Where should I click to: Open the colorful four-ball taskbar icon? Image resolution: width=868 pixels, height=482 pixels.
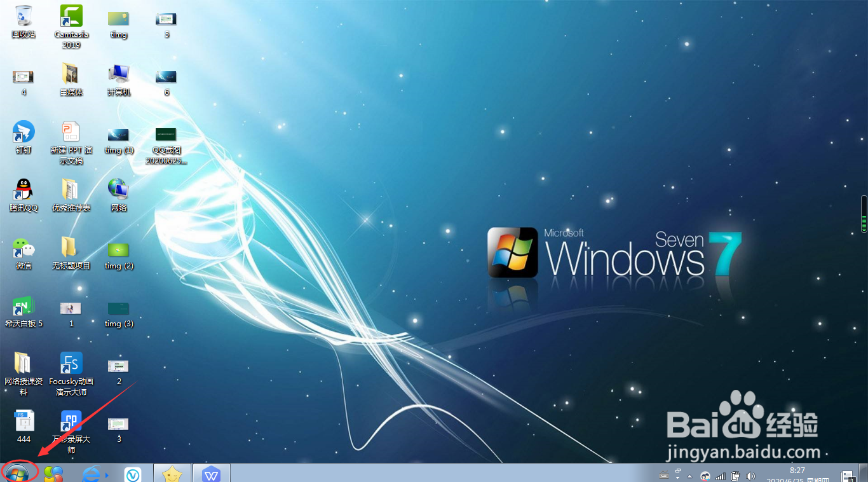pyautogui.click(x=53, y=474)
